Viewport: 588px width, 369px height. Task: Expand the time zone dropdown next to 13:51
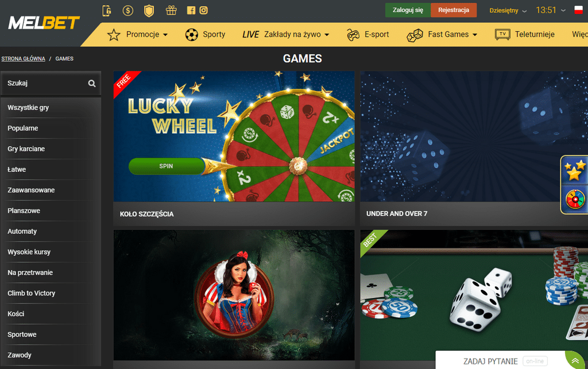[x=563, y=10]
